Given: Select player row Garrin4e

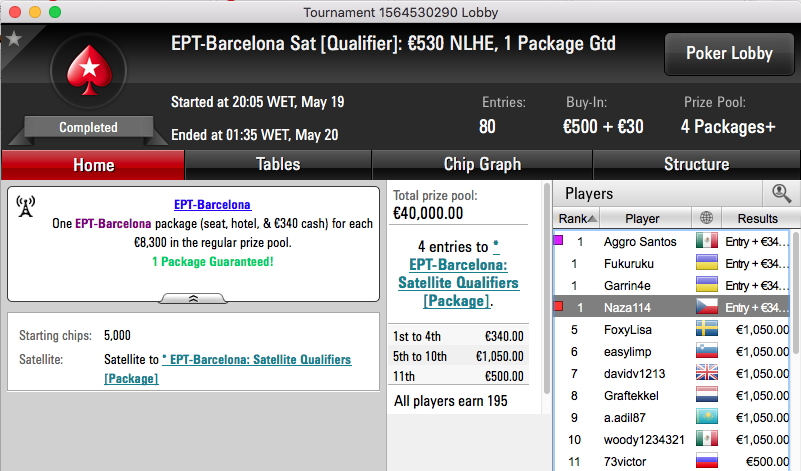Looking at the screenshot, I should pos(672,285).
